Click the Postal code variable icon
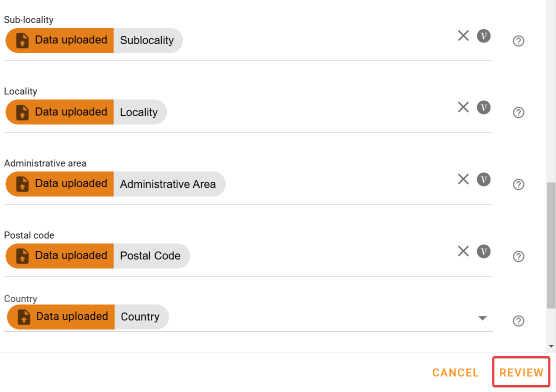This screenshot has width=556, height=392. pos(483,251)
